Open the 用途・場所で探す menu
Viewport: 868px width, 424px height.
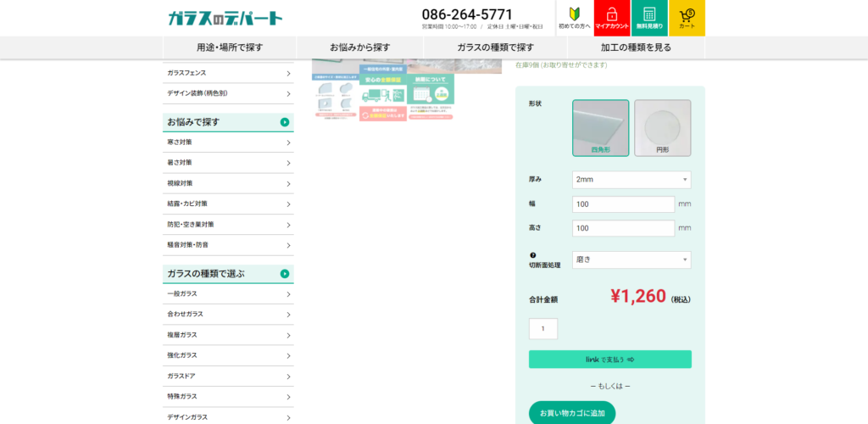pos(230,47)
